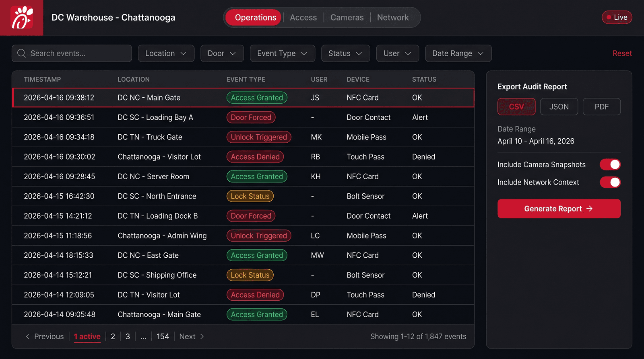Go to page 3
This screenshot has height=359, width=644.
(x=128, y=336)
